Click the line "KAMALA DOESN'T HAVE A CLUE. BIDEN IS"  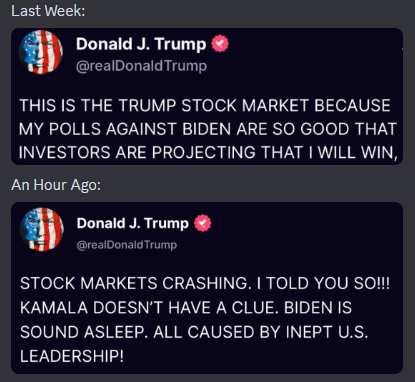coord(186,307)
